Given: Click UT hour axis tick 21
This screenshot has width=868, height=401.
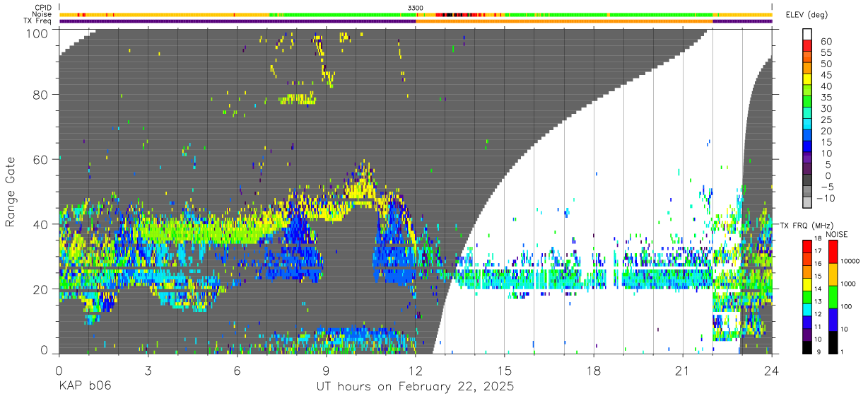Looking at the screenshot, I should (683, 370).
